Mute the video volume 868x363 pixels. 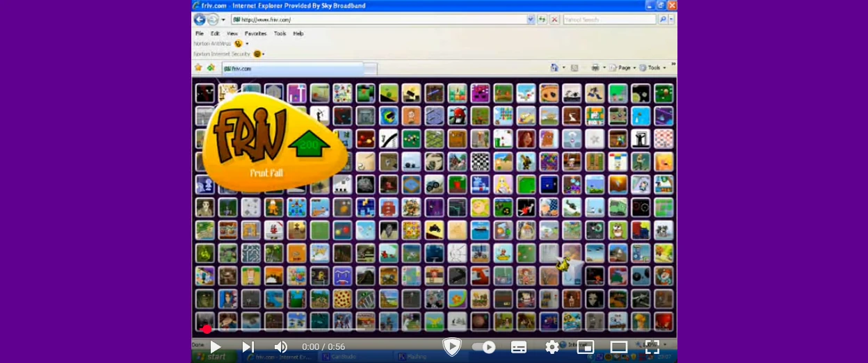[x=280, y=347]
